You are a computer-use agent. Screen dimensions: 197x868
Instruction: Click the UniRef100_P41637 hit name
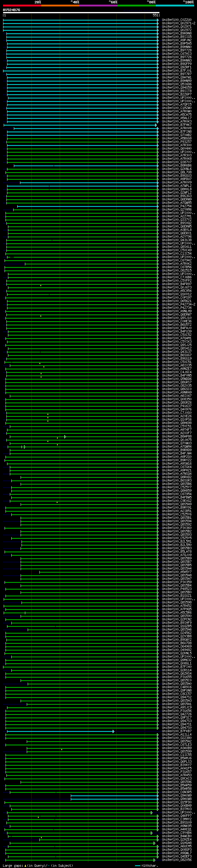click(x=176, y=406)
